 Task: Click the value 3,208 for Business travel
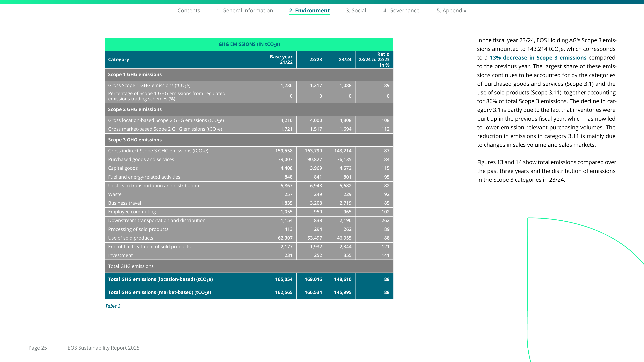click(316, 203)
